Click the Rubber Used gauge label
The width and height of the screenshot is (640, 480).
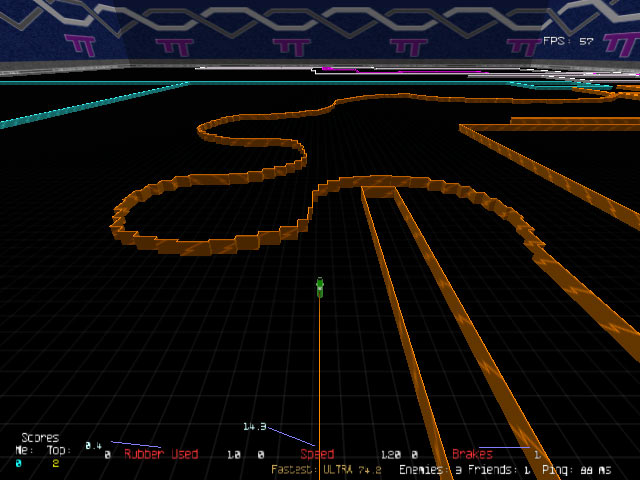click(x=161, y=454)
